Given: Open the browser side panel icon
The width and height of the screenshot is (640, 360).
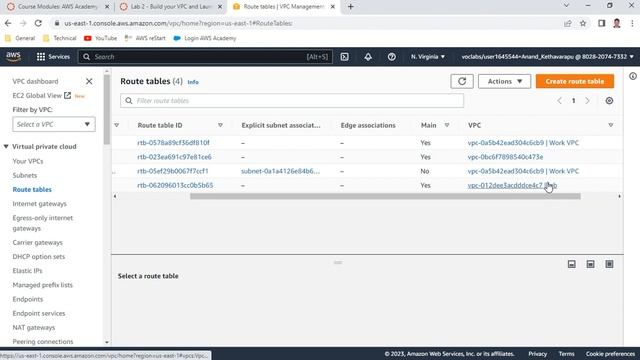Looking at the screenshot, I should (602, 23).
